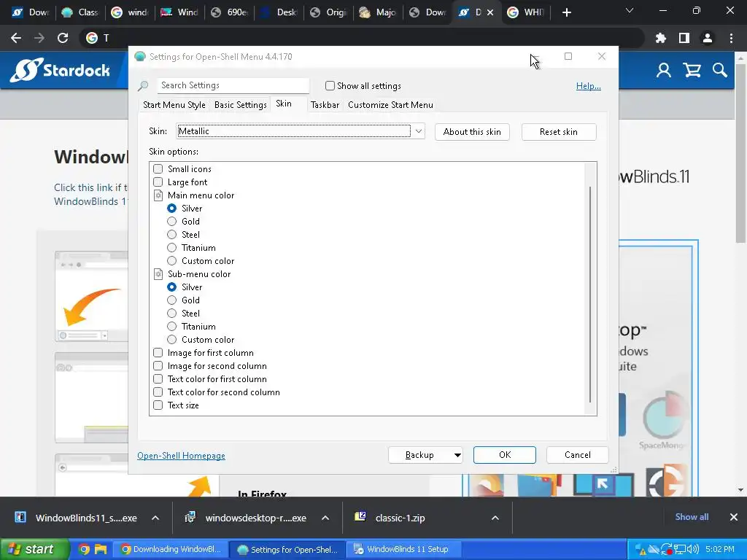Launch Chrome from taskbar quick launch
This screenshot has height=560, width=747.
click(84, 549)
